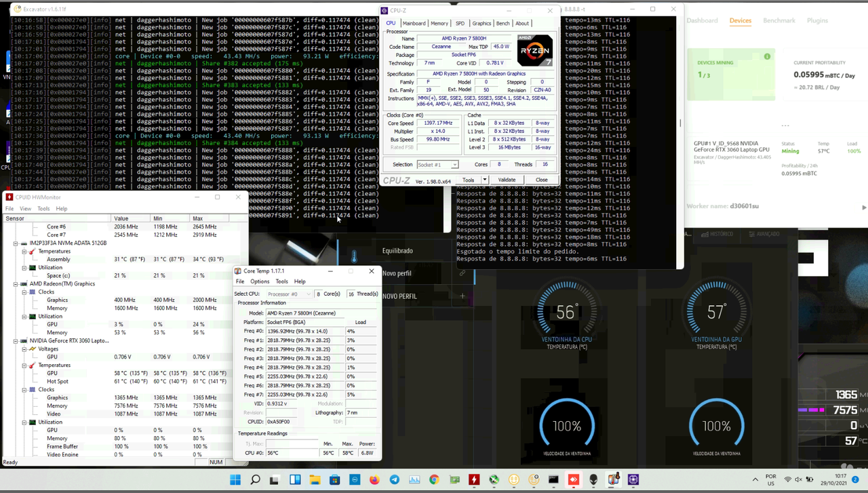Open the Help menu in Core Temp
Image resolution: width=868 pixels, height=493 pixels.
300,281
